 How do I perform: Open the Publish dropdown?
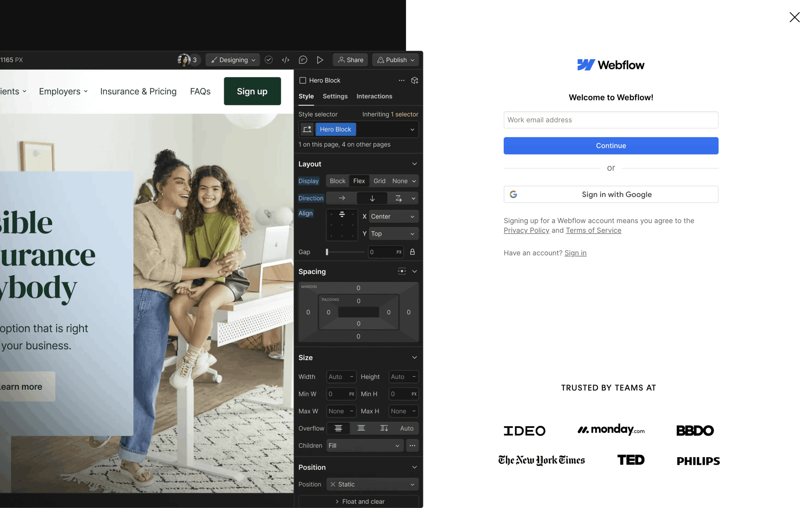point(396,60)
